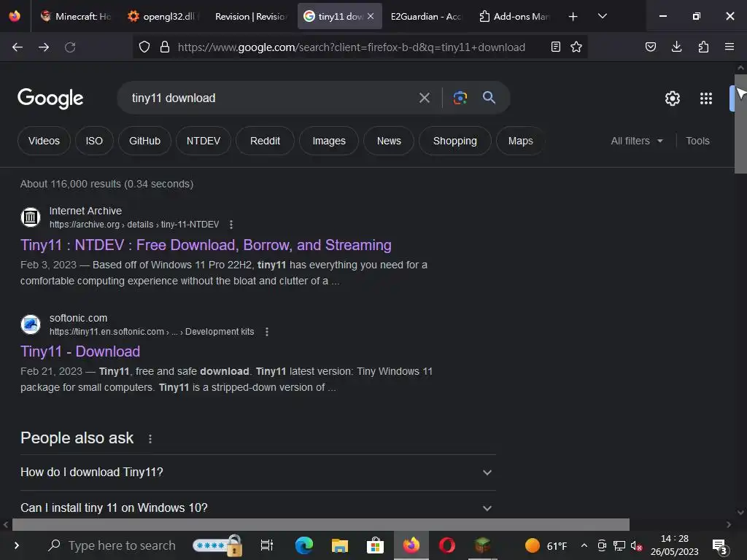The height and width of the screenshot is (560, 747).
Task: Open Tiny11 - Download softonic link
Action: (80, 351)
